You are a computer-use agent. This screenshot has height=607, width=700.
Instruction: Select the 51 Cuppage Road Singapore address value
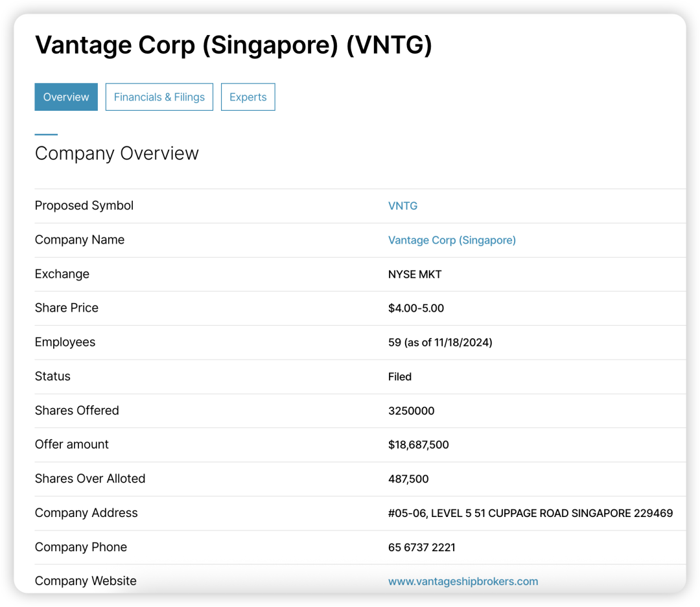[530, 513]
